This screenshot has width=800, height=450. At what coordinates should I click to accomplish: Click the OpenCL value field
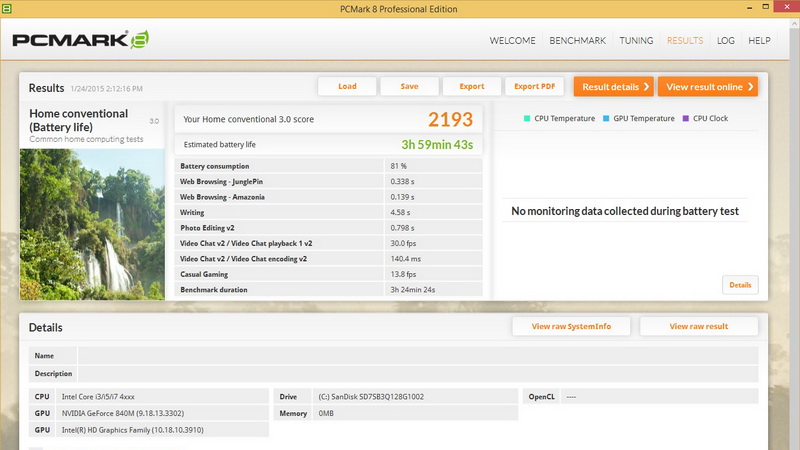[659, 396]
